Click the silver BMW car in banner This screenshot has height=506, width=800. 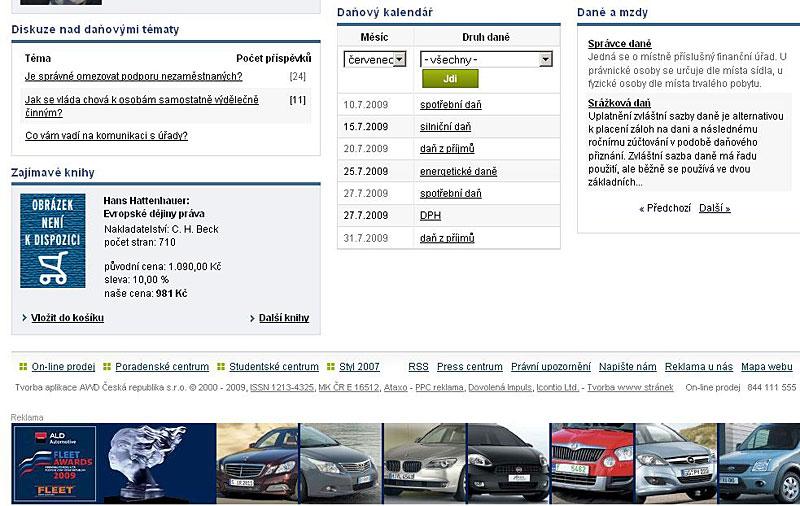click(425, 464)
